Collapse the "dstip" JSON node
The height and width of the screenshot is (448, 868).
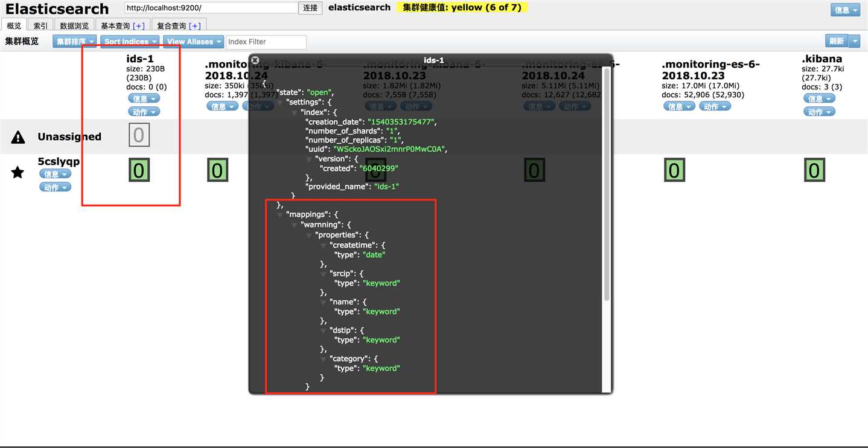point(324,331)
